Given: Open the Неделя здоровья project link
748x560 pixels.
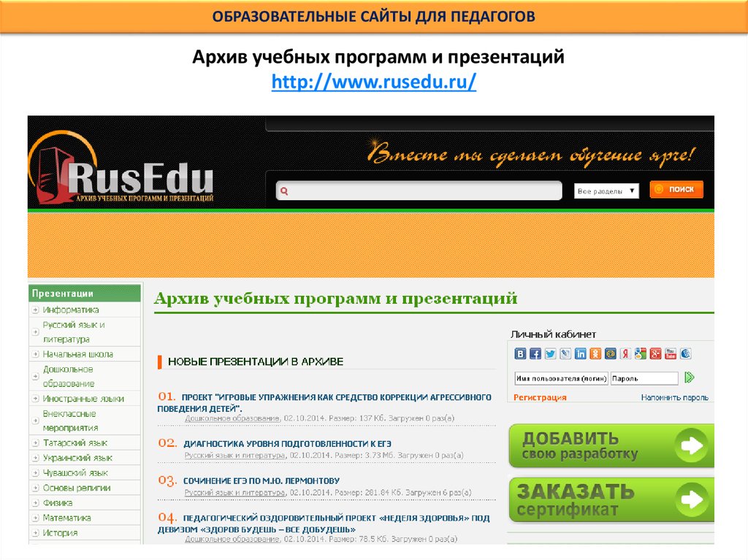Looking at the screenshot, I should click(x=324, y=523).
